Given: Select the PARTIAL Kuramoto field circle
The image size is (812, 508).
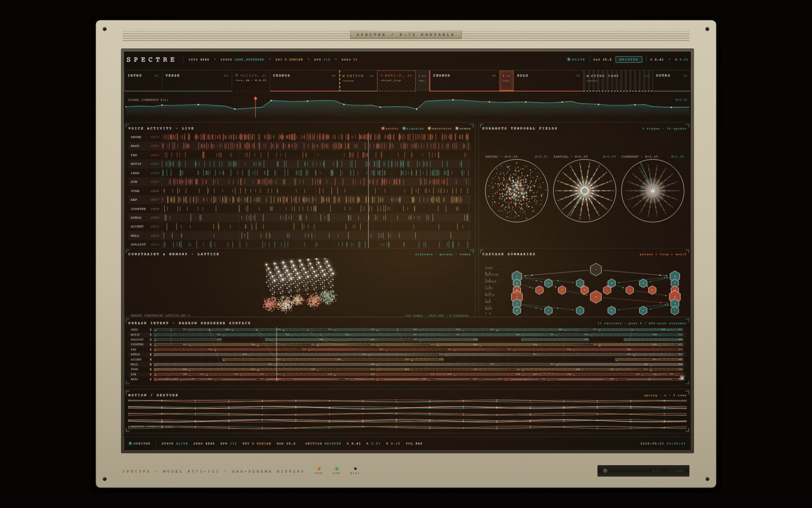Looking at the screenshot, I should coord(584,191).
